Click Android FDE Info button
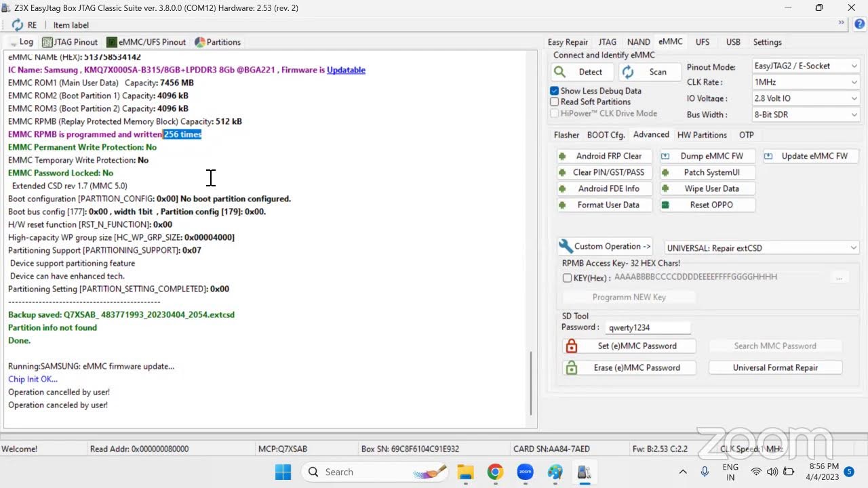 (604, 188)
